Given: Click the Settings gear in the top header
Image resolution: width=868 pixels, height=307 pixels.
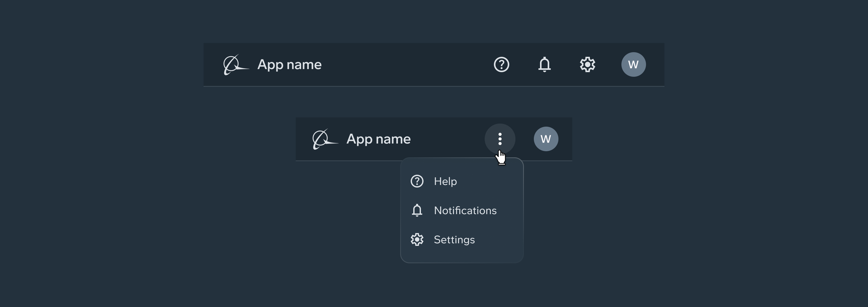Looking at the screenshot, I should (587, 64).
